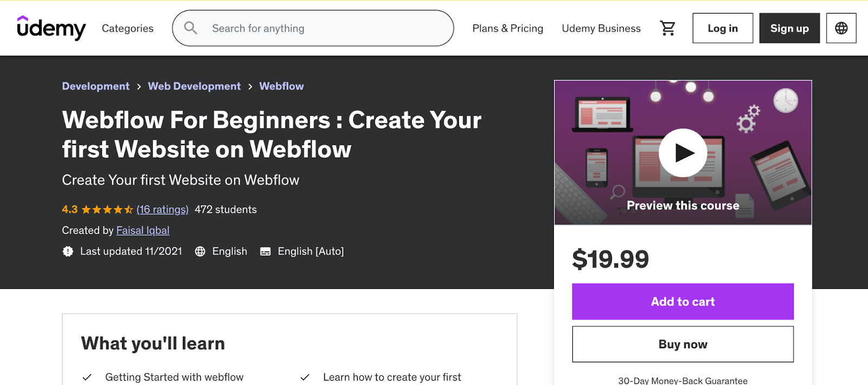This screenshot has width=868, height=385.
Task: Click the globe language selector icon
Action: coord(840,28)
